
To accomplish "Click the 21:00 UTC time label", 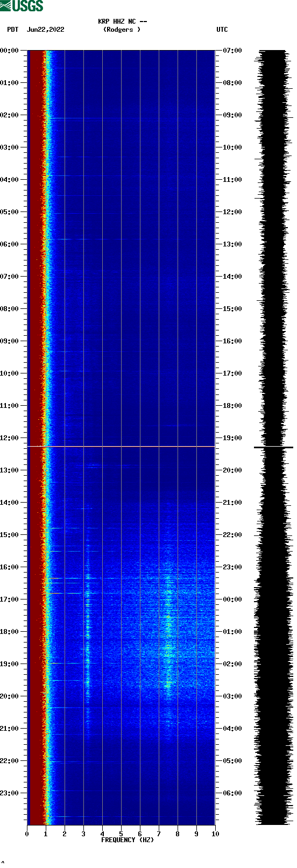I will (232, 503).
